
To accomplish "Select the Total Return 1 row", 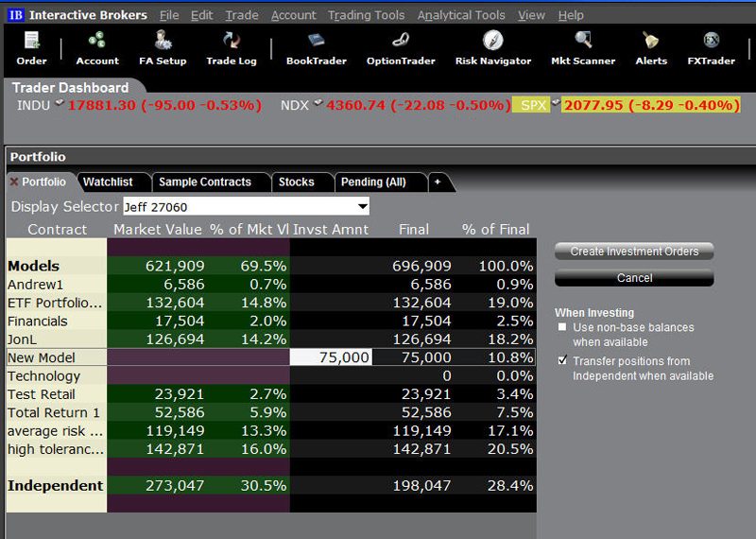I will [271, 412].
